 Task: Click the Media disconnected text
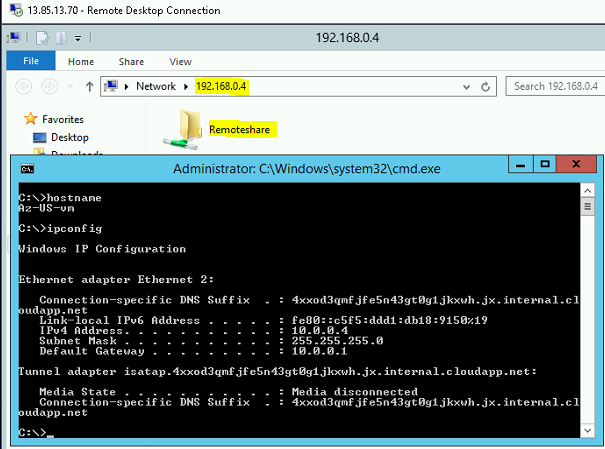[355, 392]
